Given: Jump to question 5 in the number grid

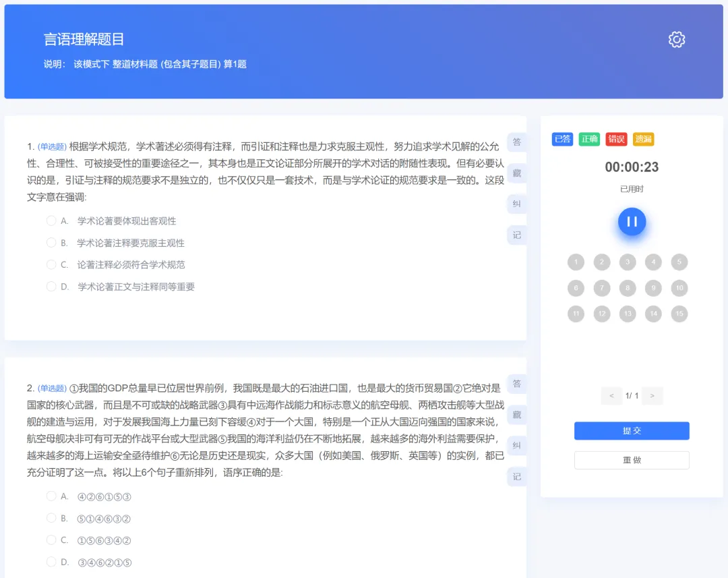Looking at the screenshot, I should tap(679, 262).
